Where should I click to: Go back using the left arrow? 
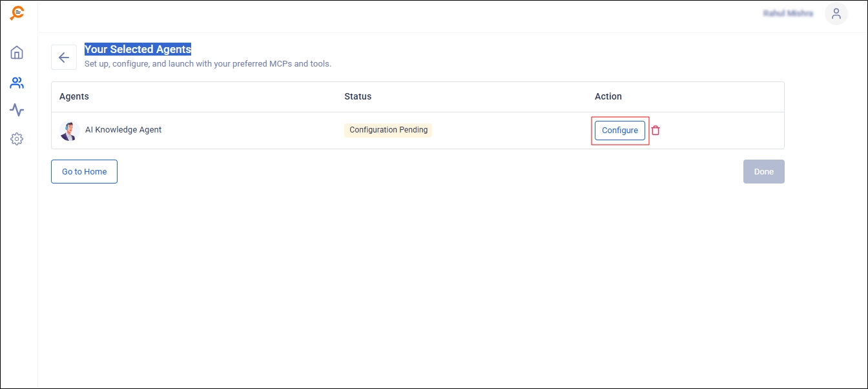click(64, 58)
